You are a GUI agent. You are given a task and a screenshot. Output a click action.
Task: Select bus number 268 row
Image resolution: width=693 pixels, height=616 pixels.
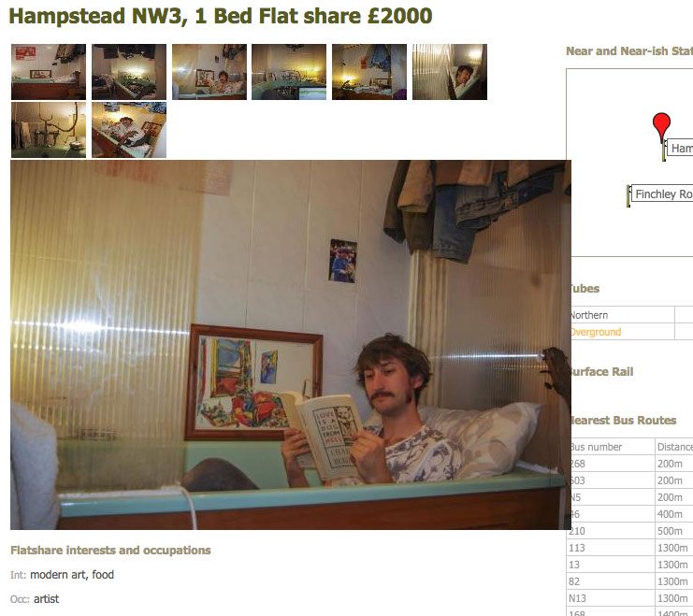(629, 464)
